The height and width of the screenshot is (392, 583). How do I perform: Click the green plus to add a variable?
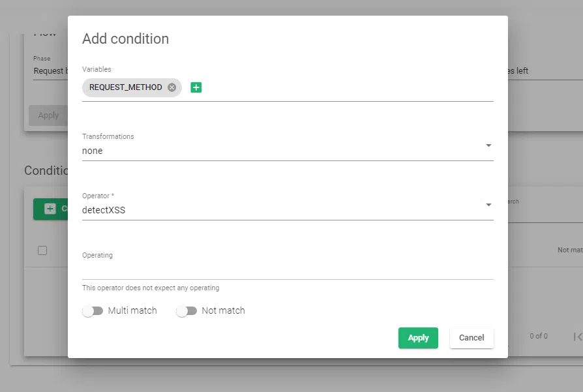tap(196, 87)
